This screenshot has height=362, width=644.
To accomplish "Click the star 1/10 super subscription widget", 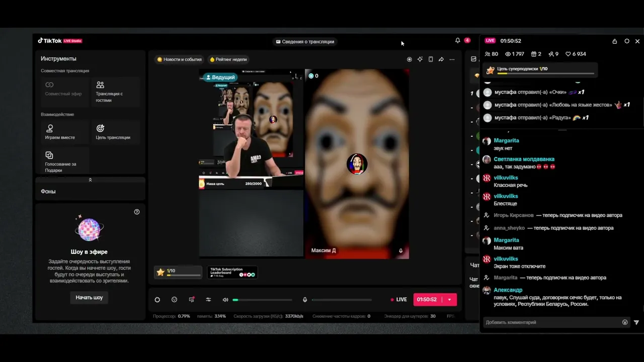I will click(178, 272).
